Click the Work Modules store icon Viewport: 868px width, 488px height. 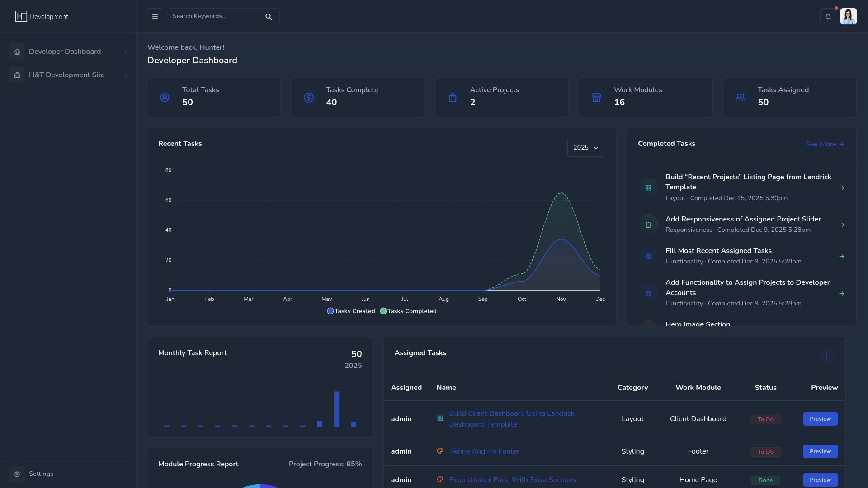[x=597, y=98]
